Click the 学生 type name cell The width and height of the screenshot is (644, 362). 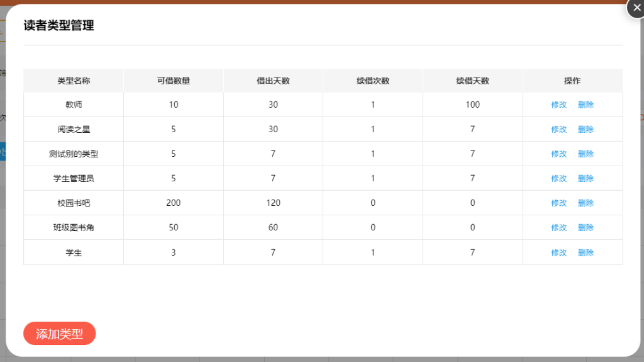(x=74, y=252)
